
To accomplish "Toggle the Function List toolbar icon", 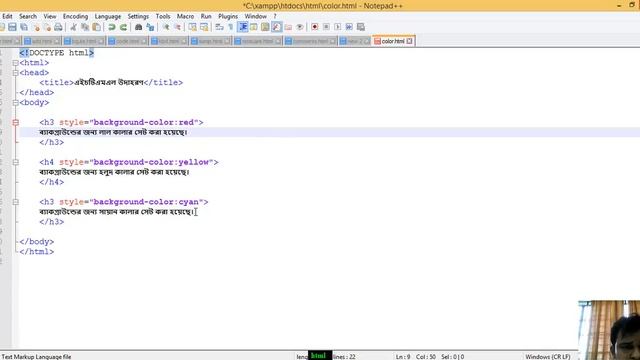I will [x=277, y=27].
